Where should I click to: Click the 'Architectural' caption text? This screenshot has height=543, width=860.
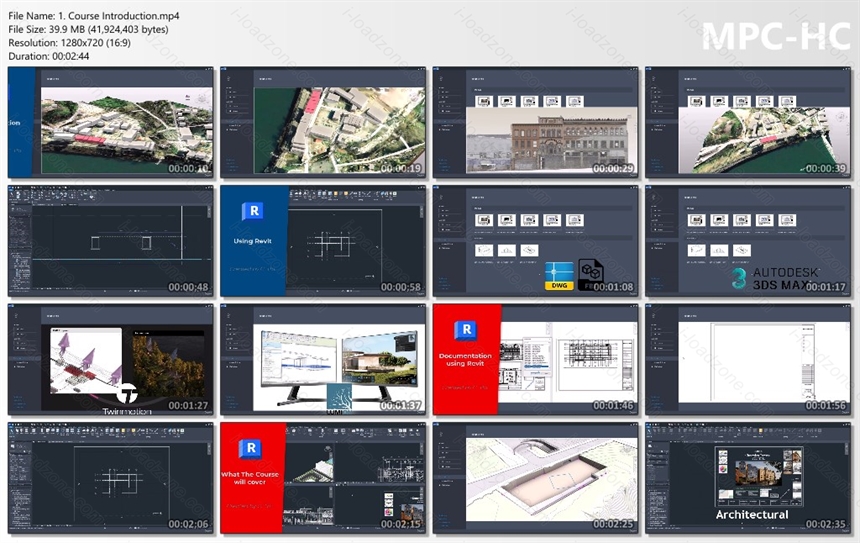click(752, 514)
